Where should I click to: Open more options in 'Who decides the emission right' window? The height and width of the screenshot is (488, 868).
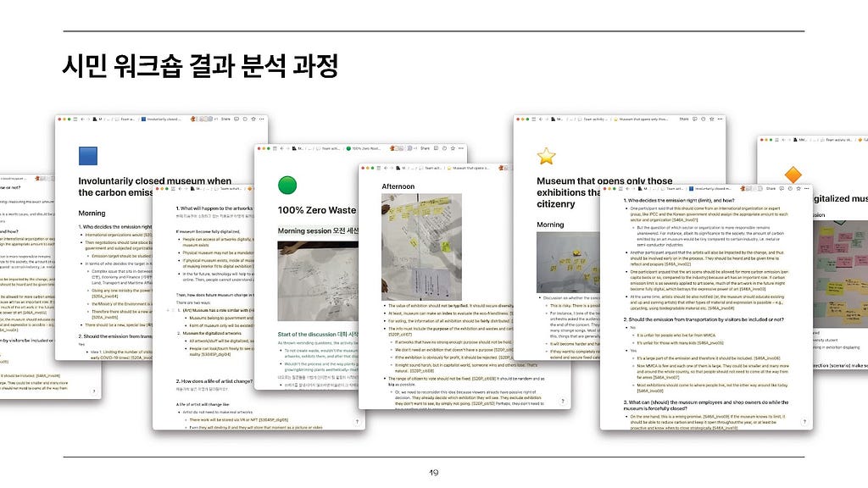point(807,189)
